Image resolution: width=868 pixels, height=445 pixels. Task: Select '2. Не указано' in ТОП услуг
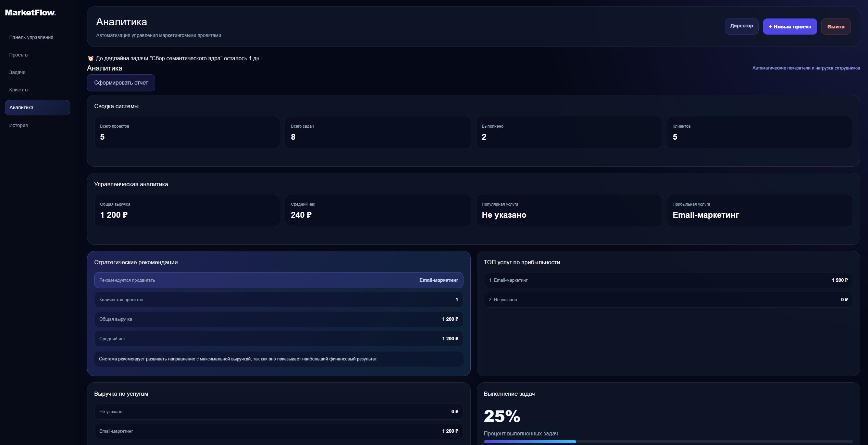point(668,300)
